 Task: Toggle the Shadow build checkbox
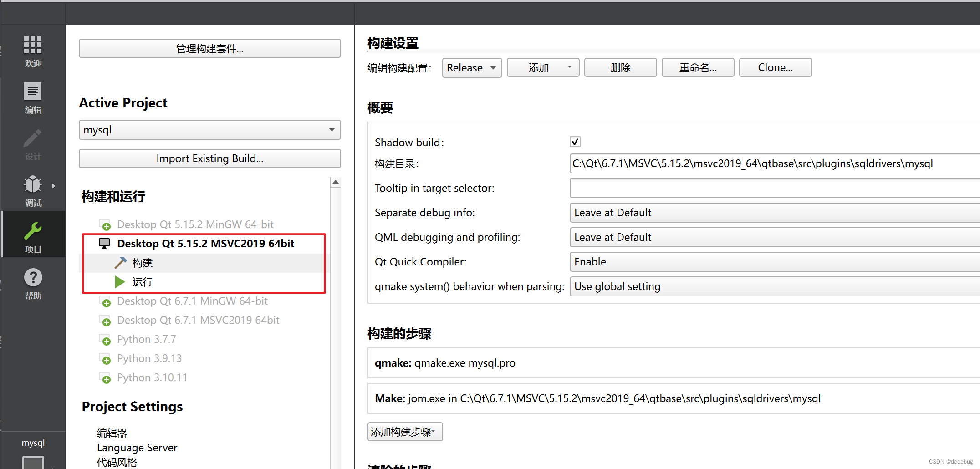575,142
